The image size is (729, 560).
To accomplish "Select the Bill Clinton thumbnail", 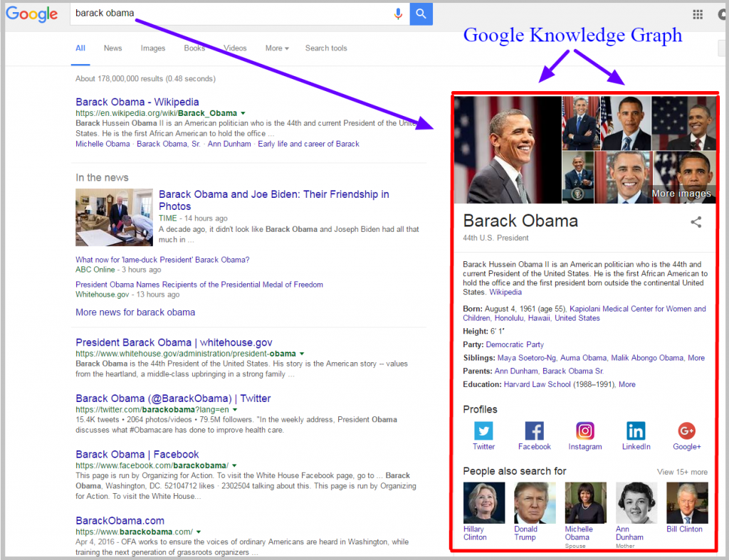I will pyautogui.click(x=687, y=503).
